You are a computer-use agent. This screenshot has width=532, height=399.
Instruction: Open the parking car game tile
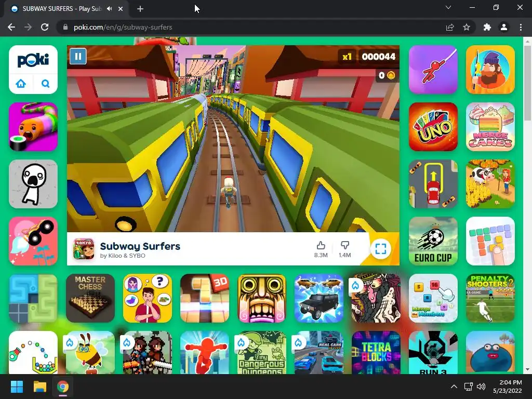433,184
